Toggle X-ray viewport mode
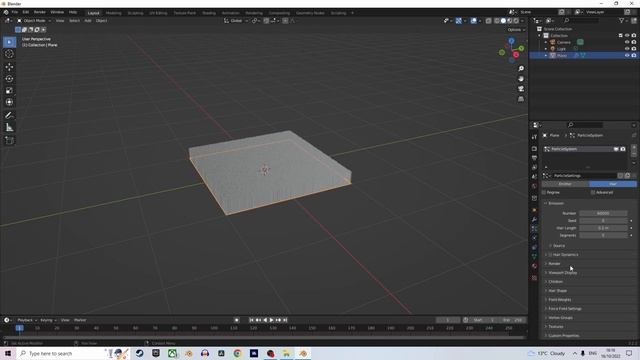 [x=488, y=20]
